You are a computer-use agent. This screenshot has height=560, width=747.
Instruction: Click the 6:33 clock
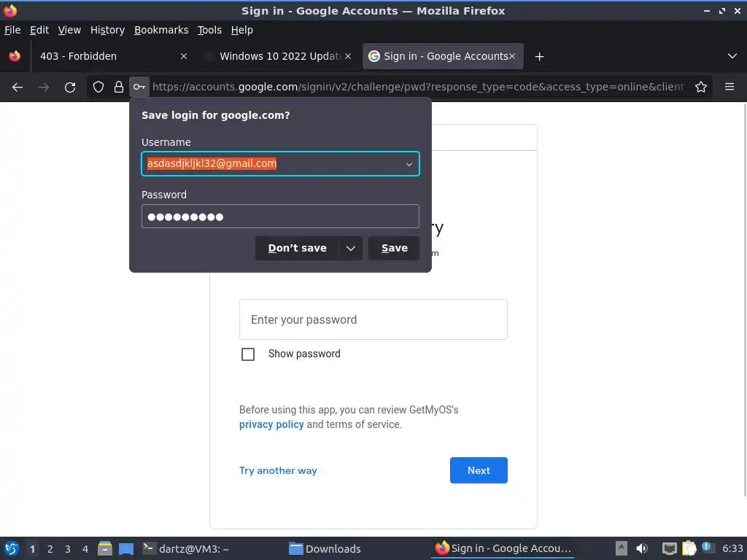click(732, 548)
